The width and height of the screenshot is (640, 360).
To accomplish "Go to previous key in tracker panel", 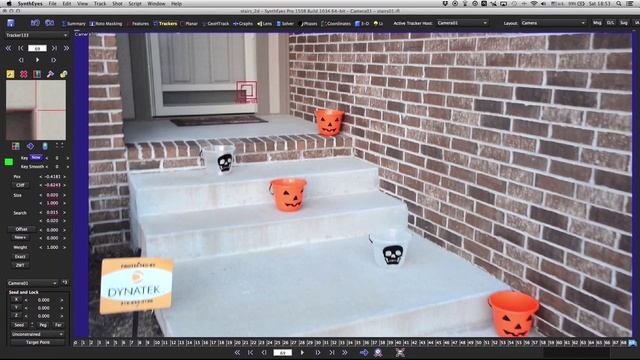I will coord(20,48).
